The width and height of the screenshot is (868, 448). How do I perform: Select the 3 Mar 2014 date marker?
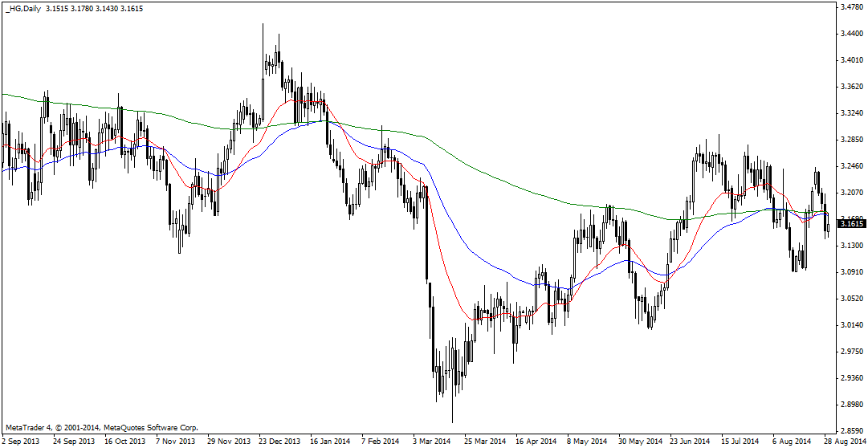(x=434, y=442)
